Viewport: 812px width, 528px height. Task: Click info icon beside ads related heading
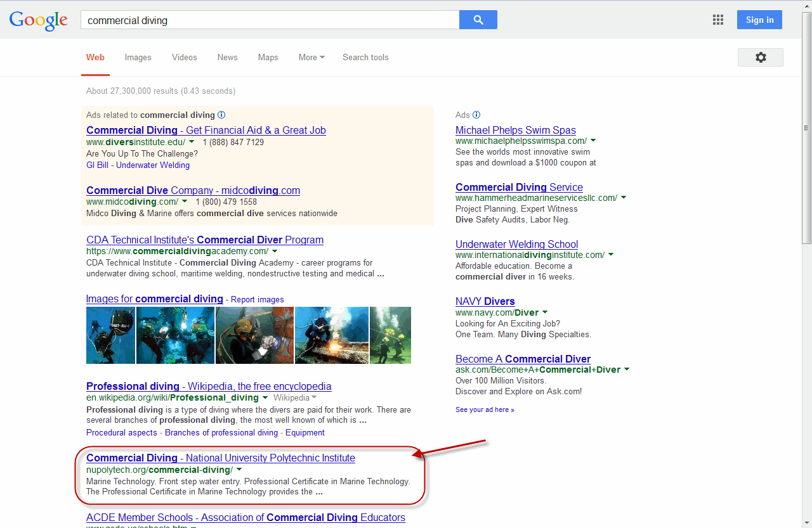(x=221, y=115)
